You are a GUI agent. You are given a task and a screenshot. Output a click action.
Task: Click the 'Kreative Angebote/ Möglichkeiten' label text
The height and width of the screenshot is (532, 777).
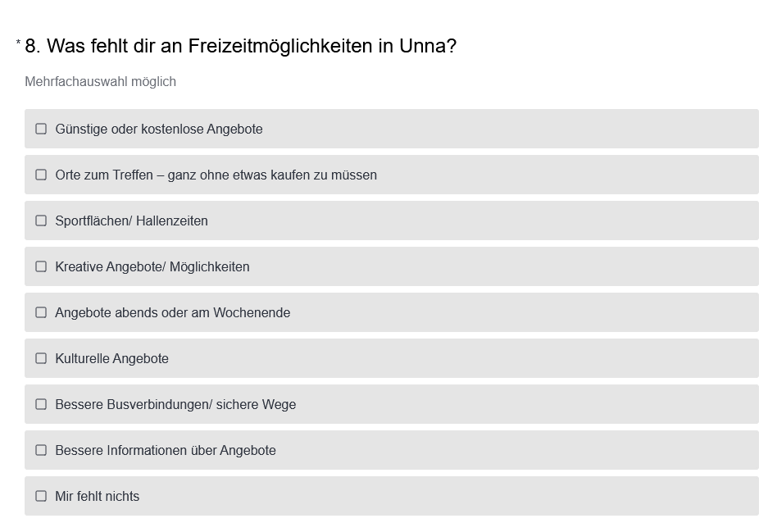tap(152, 267)
